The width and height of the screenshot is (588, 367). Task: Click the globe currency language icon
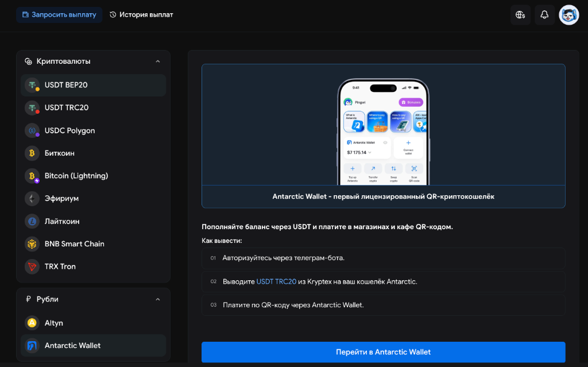[520, 14]
